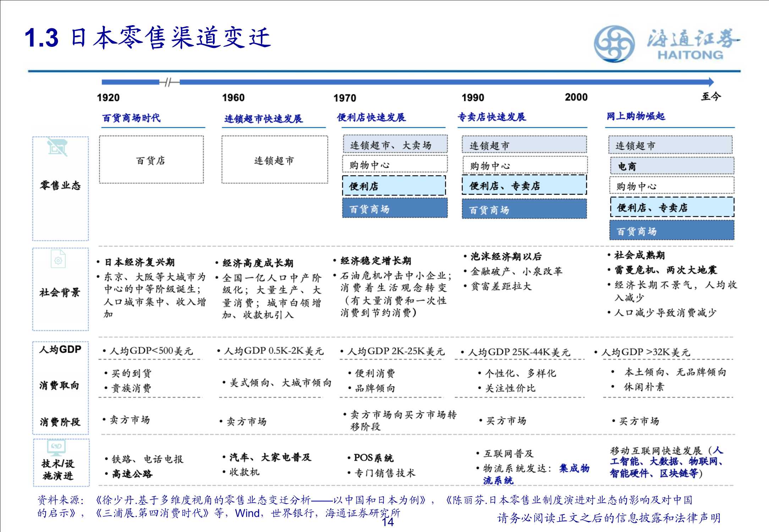The height and width of the screenshot is (532, 769).
Task: Select 金融破产、小泉改革 text
Action: 517,271
